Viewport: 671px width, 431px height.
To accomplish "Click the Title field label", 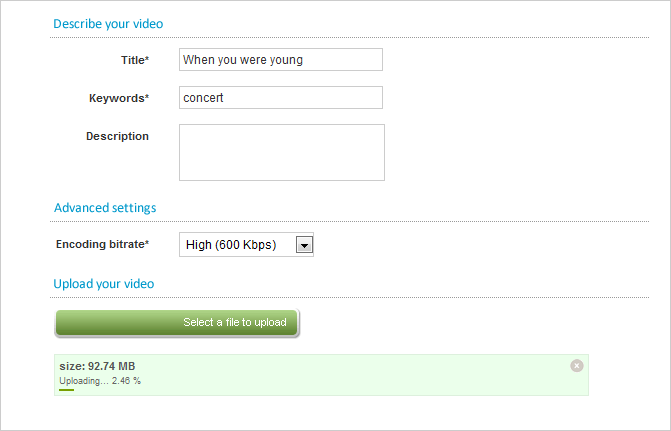I will tap(134, 60).
